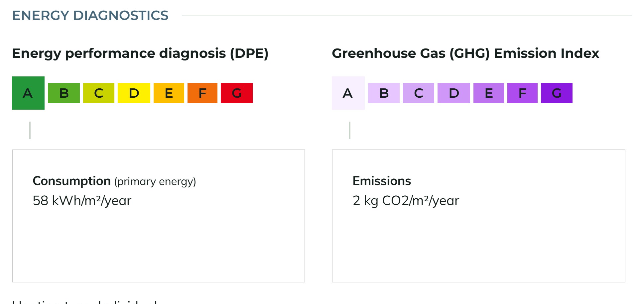Select the yellow DPE rating D box
644x304 pixels.
pos(134,93)
